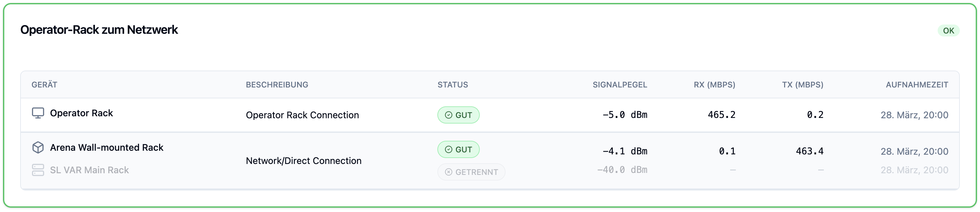The width and height of the screenshot is (980, 212).
Task: Sort by the GERÄT column header
Action: 44,84
